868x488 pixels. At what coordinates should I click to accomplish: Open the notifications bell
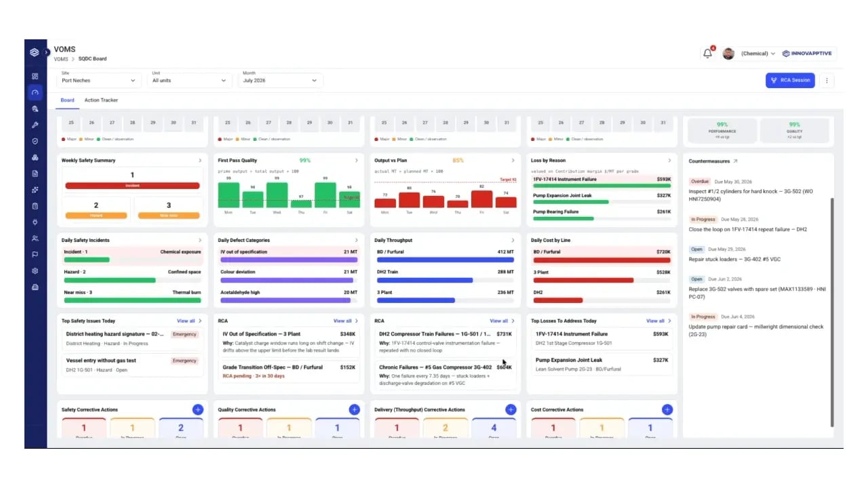pyautogui.click(x=708, y=54)
